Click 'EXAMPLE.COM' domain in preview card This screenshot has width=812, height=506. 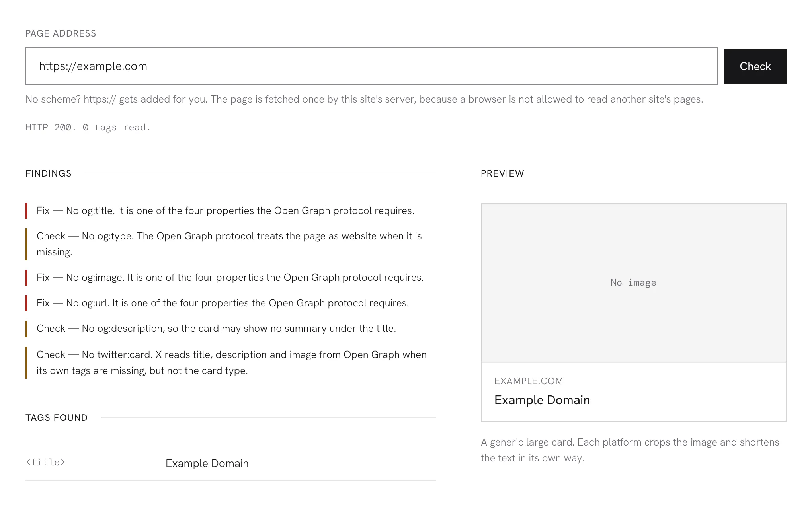click(529, 381)
